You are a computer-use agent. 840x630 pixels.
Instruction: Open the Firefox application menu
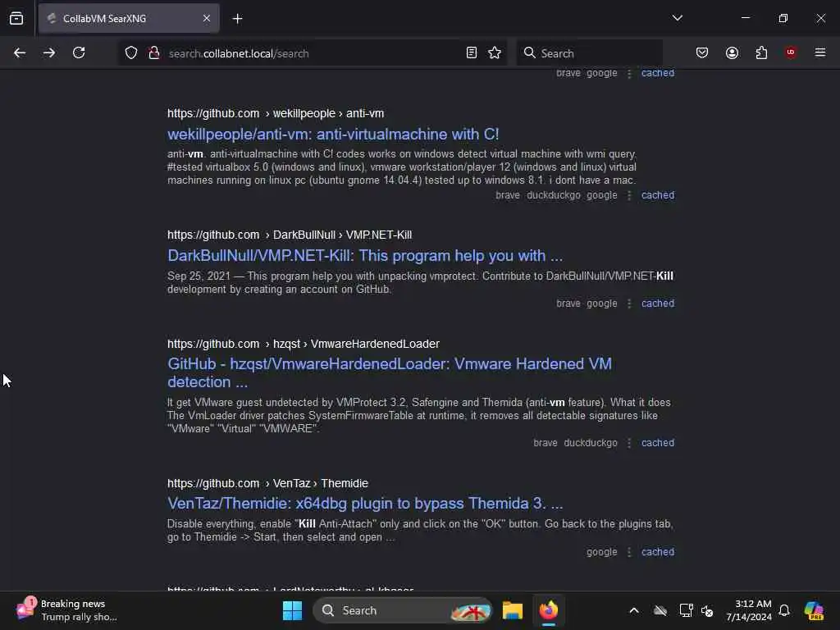[820, 53]
